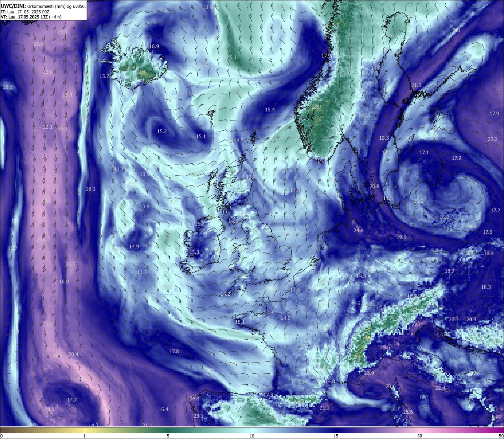Pick the yellow color-scale segment near tick 1
Viewport: 504px width, 439px height.
pyautogui.click(x=84, y=430)
